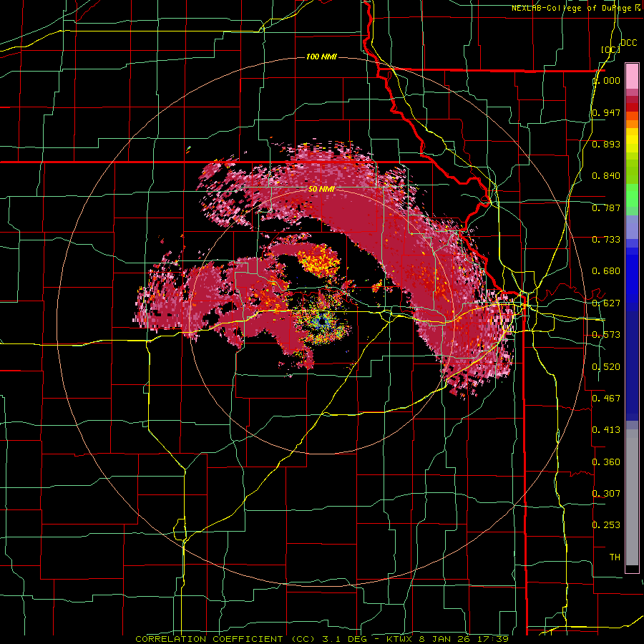
Task: Click the Correlation Coefficient caption at the bottom
Action: pyautogui.click(x=322, y=639)
